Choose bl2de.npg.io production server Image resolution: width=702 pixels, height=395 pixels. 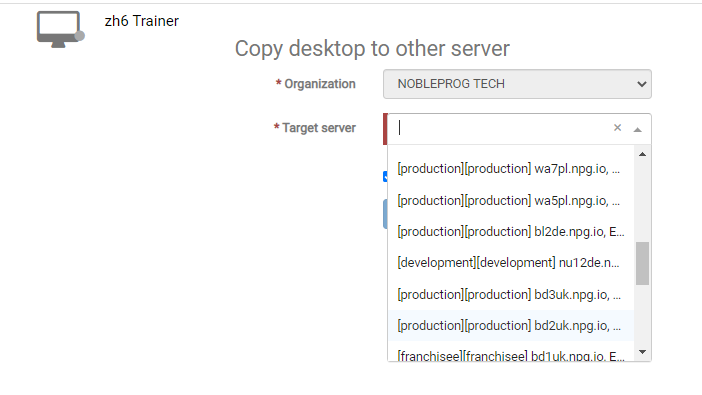[510, 232]
